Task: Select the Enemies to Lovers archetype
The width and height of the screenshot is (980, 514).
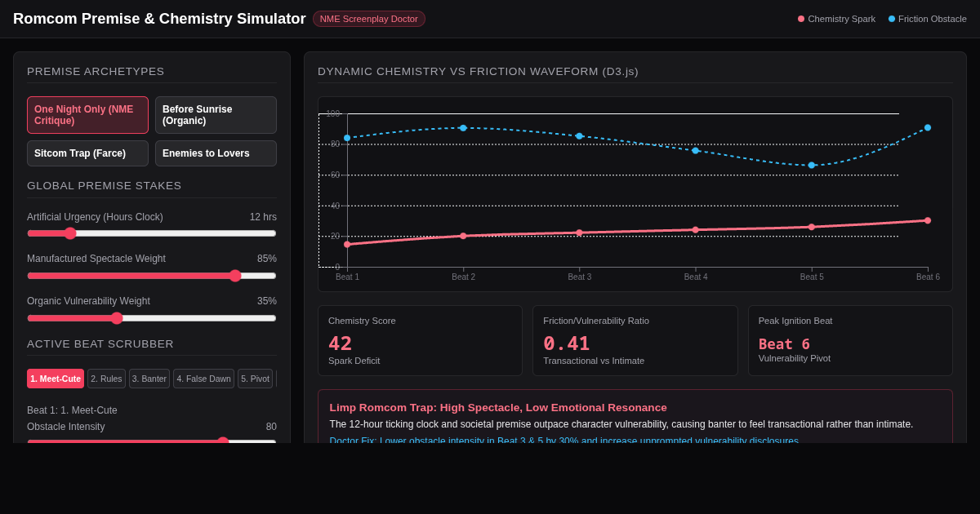Action: coord(216,153)
